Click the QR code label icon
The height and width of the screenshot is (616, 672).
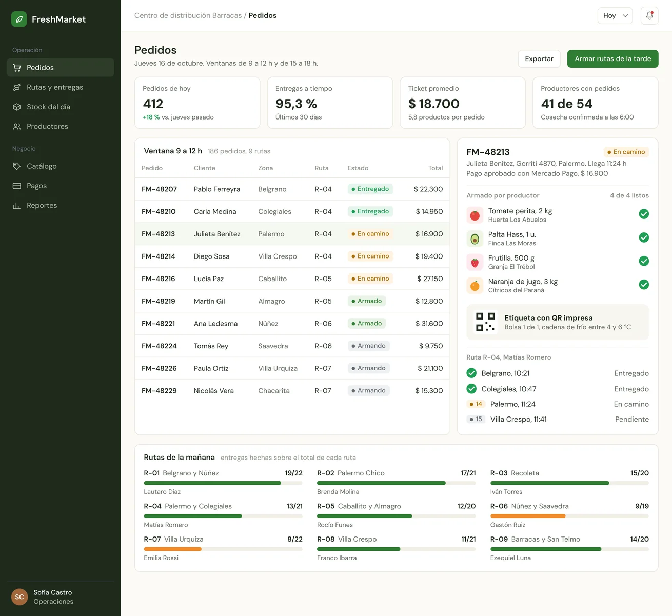(485, 322)
